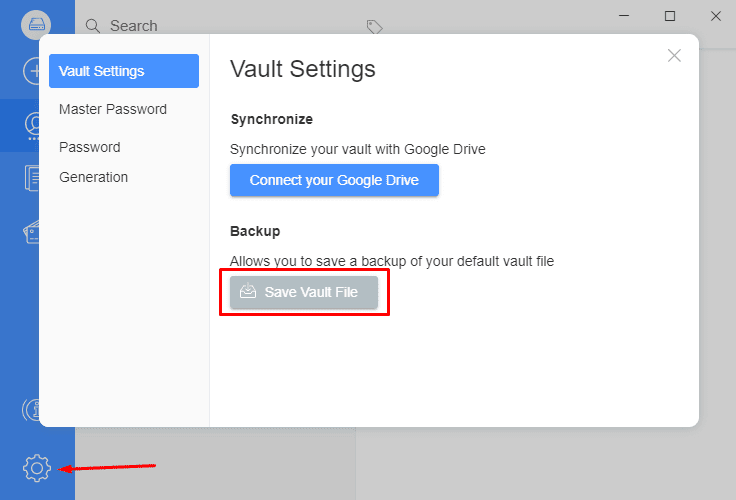Add a new item with the plus icon
The image size is (736, 500).
click(31, 71)
